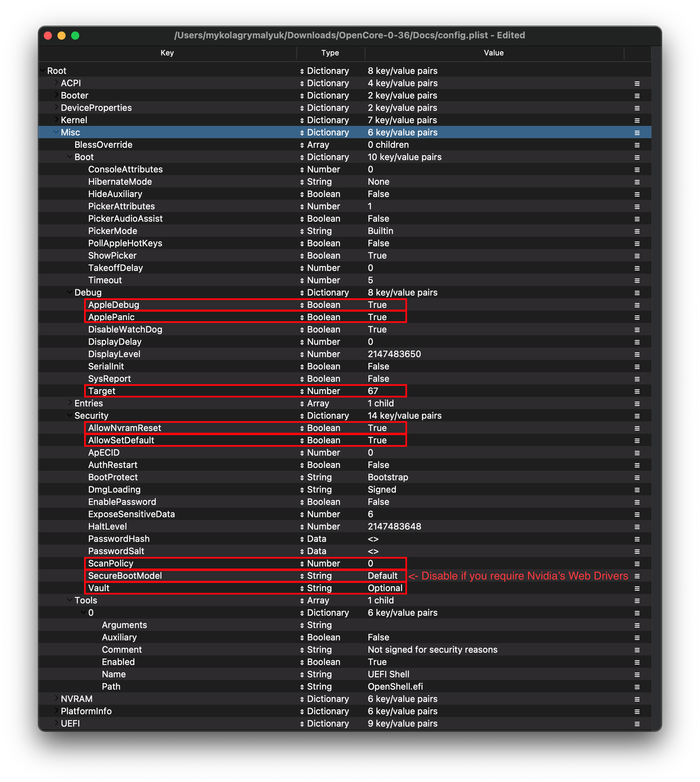The height and width of the screenshot is (782, 700).
Task: Click the row menu icon for Timeout
Action: (637, 281)
